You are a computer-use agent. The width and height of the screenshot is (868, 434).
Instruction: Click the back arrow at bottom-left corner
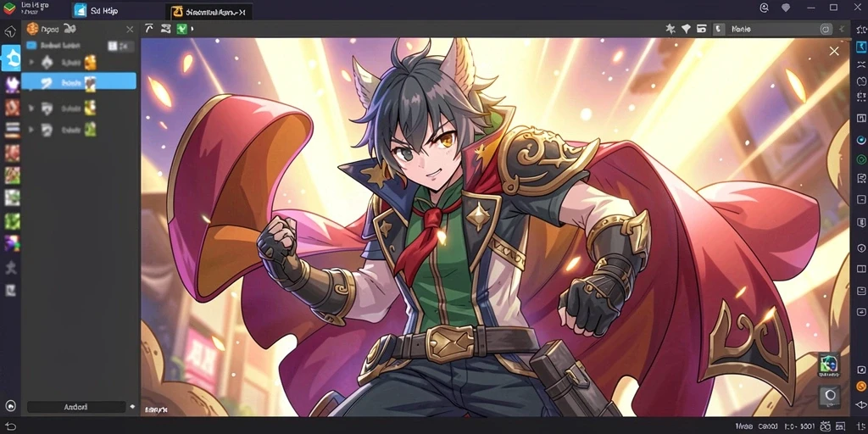[x=10, y=427]
